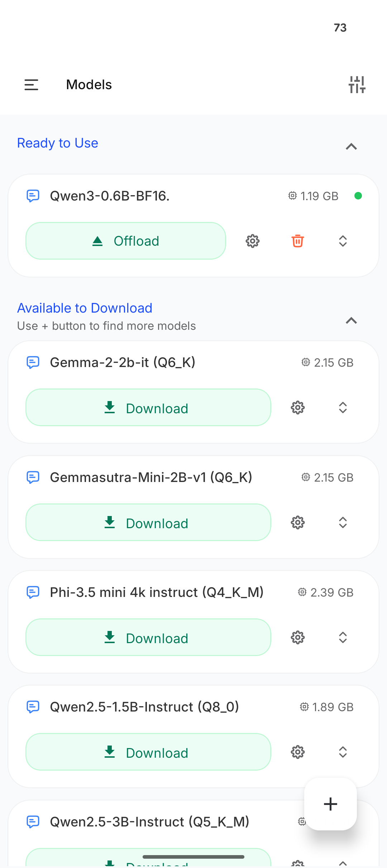Tap the plus button to add models
The image size is (387, 868).
[x=330, y=804]
